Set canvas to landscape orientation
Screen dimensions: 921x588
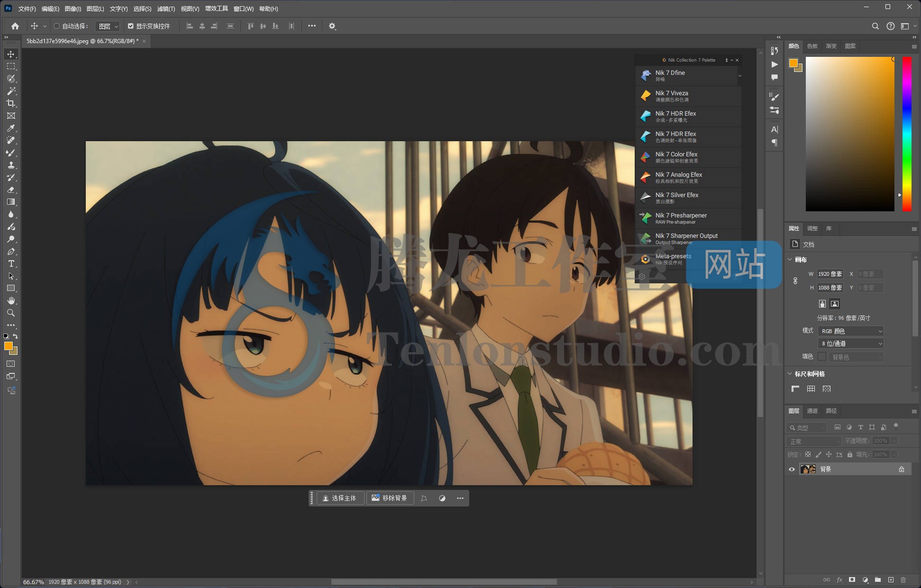[835, 304]
